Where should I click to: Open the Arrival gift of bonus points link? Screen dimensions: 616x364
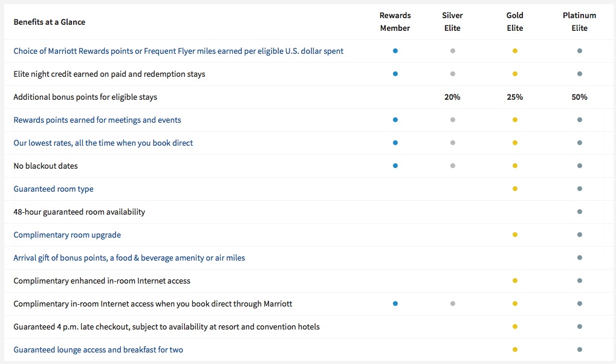[129, 258]
